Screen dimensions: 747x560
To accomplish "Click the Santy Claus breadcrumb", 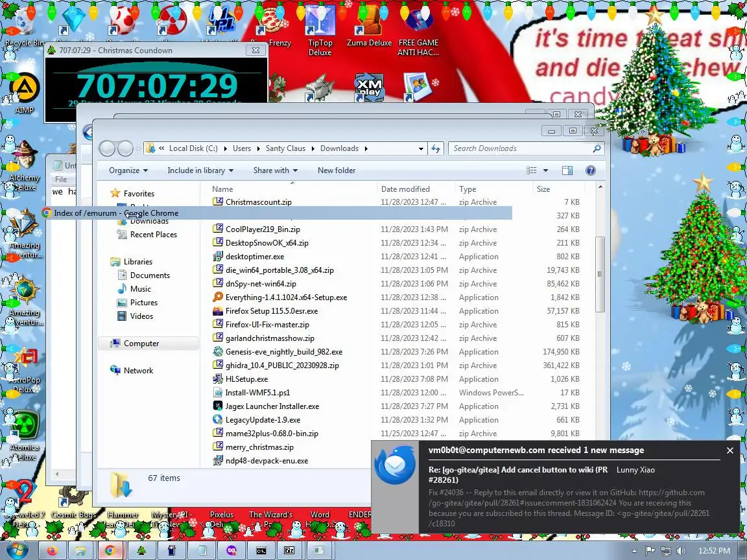I will [x=285, y=148].
